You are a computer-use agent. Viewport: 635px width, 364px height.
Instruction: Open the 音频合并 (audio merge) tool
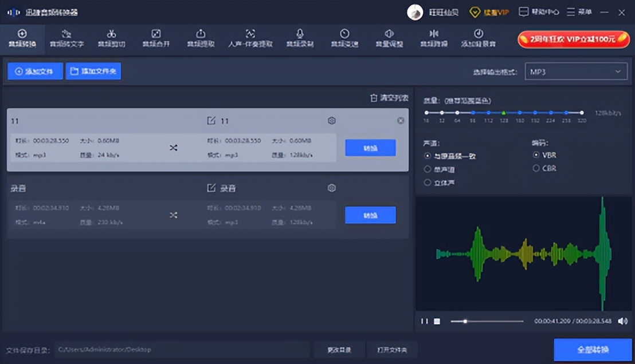157,38
